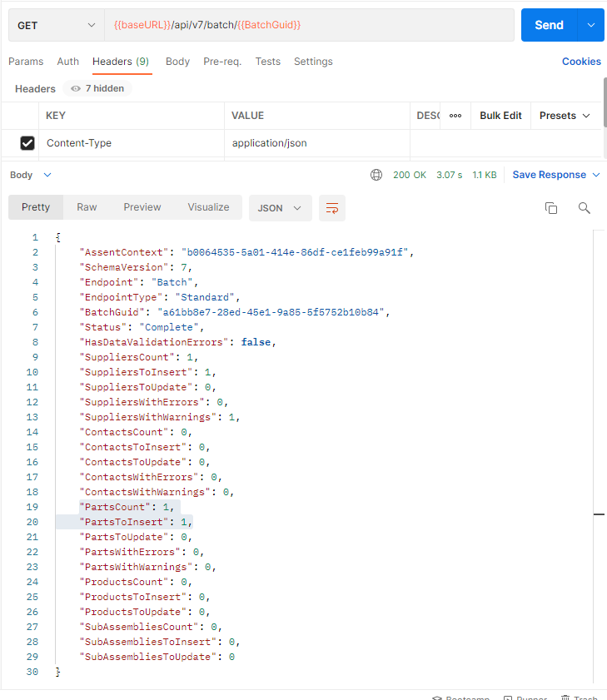Screen dimensions: 607x700
Task: Click the response pane scrollbar marker
Action: tap(599, 514)
